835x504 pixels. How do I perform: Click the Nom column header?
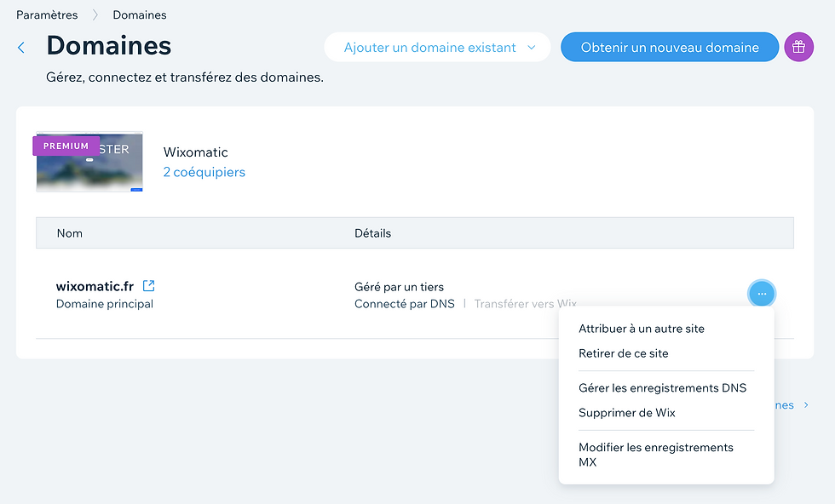tap(70, 233)
